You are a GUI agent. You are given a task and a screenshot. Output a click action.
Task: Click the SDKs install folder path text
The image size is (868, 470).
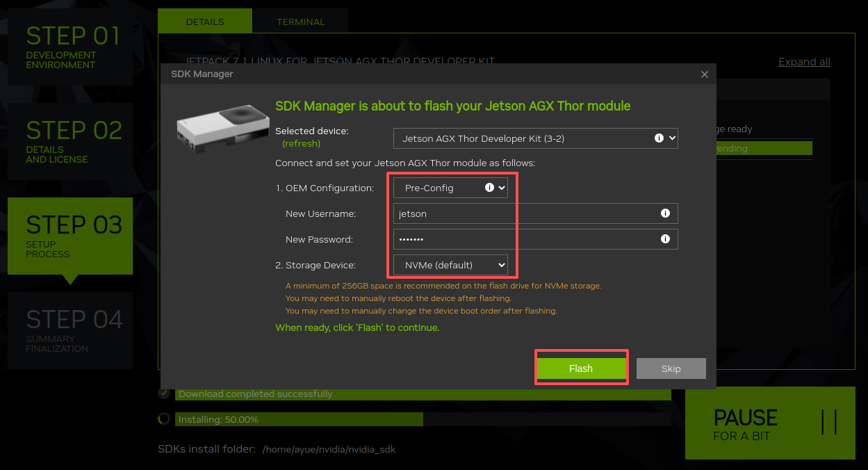coord(329,449)
